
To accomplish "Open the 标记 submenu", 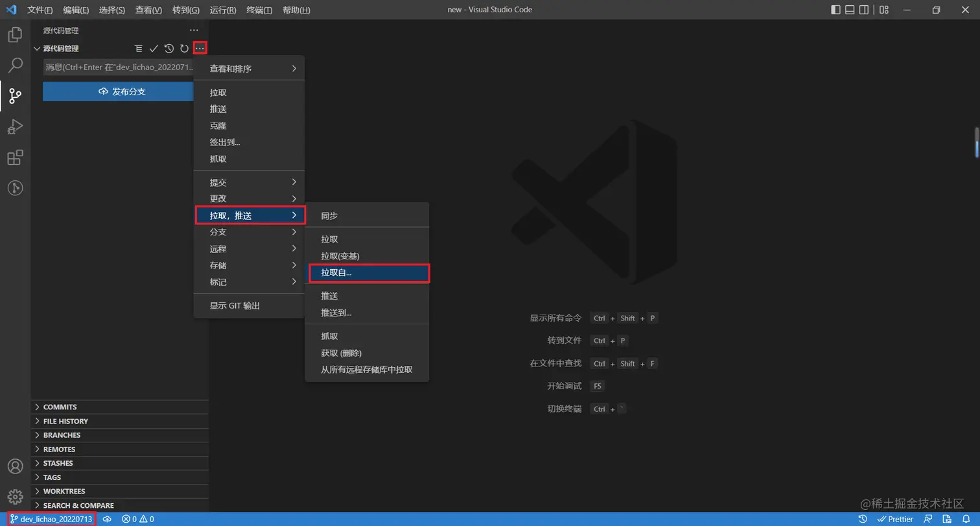I will point(250,282).
